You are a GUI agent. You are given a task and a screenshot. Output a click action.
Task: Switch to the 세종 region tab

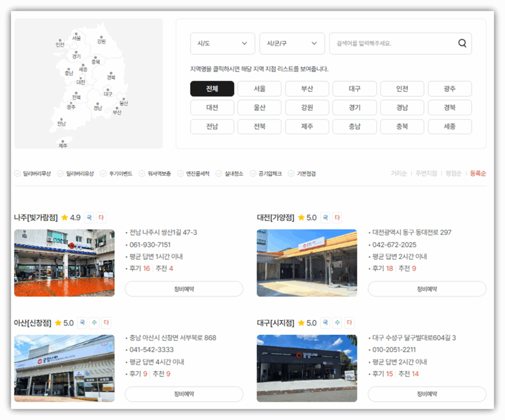tap(450, 126)
